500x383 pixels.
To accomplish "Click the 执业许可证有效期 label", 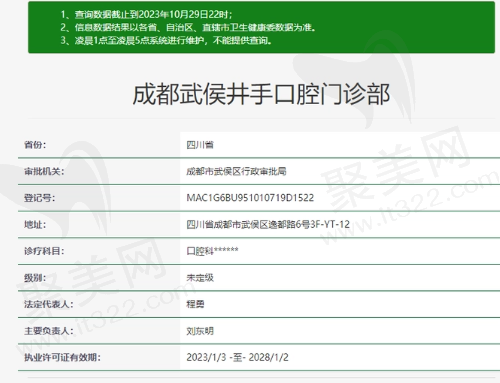I will [x=62, y=357].
